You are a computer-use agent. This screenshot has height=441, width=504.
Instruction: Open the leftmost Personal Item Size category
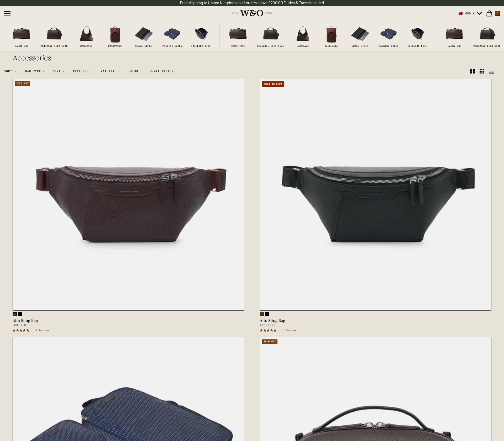click(54, 37)
